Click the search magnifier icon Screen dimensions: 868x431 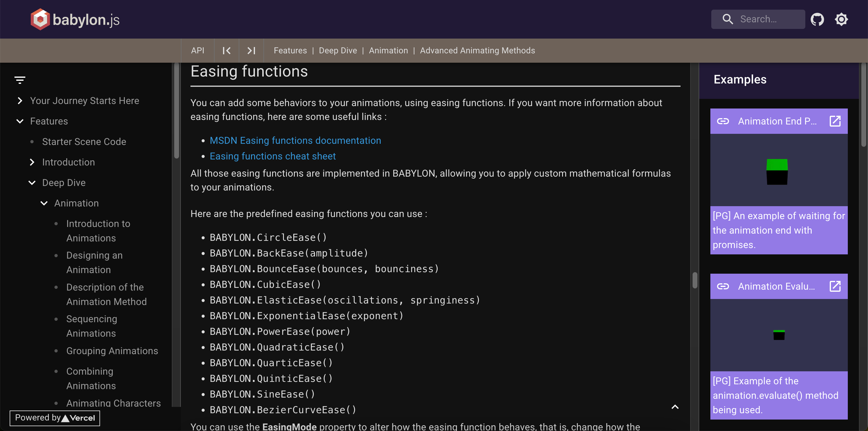point(728,19)
